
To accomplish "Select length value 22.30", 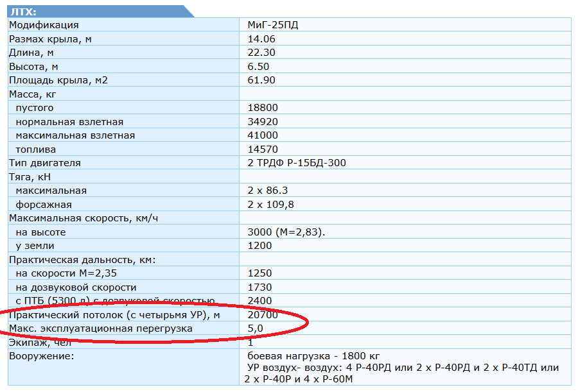I will pyautogui.click(x=261, y=53).
